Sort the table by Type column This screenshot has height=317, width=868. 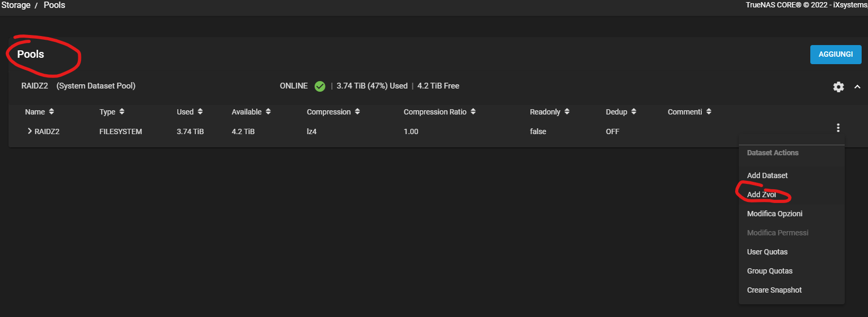pyautogui.click(x=112, y=112)
